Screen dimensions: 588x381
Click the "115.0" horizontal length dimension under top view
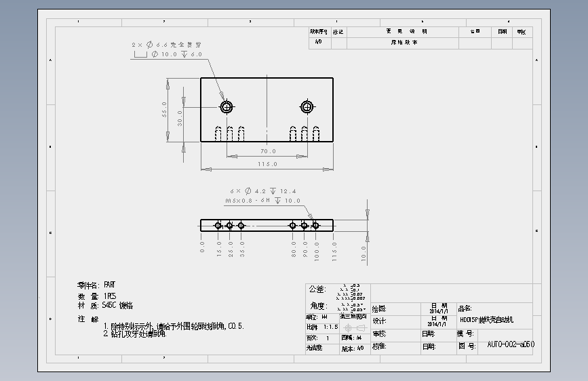[267, 164]
